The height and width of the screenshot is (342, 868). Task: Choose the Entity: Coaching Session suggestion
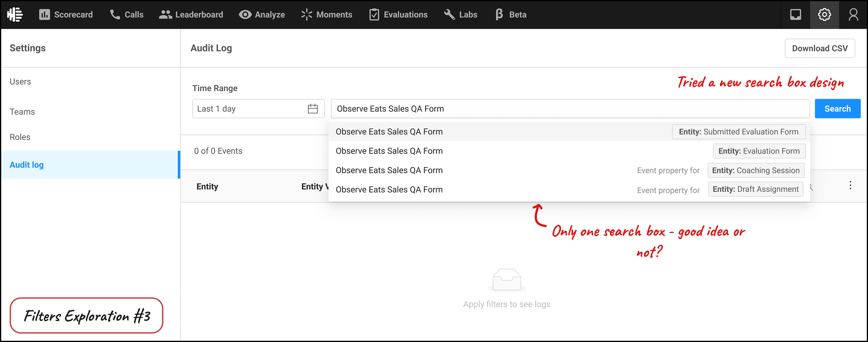pyautogui.click(x=755, y=170)
